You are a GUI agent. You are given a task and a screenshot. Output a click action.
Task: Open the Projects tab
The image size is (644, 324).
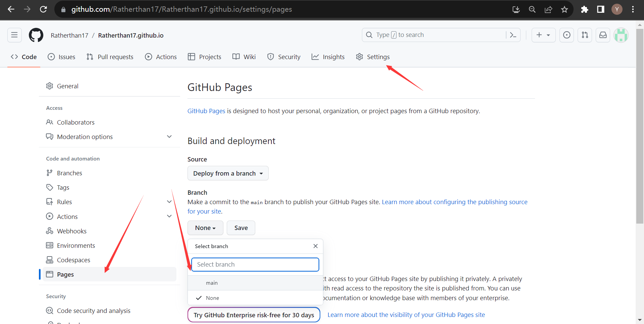coord(204,57)
